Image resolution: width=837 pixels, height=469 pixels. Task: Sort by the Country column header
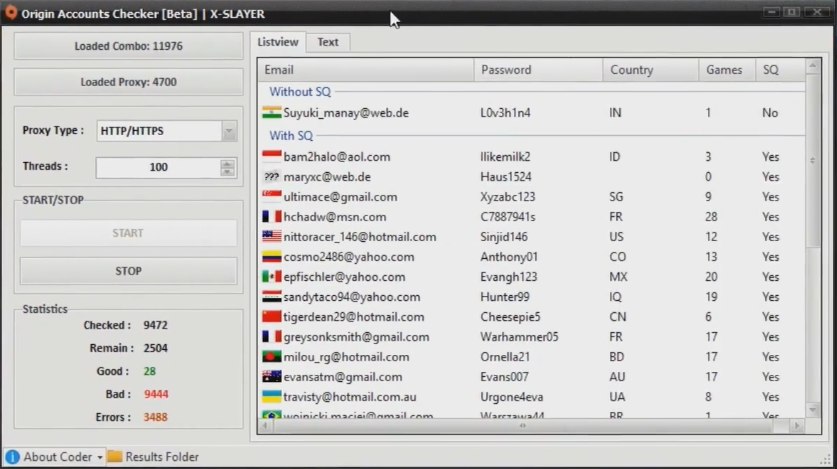pyautogui.click(x=651, y=70)
